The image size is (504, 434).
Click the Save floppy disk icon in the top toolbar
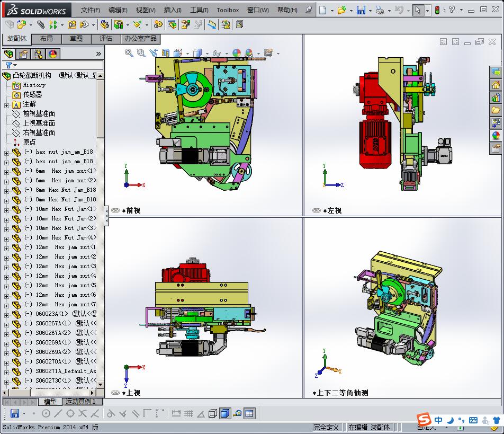click(361, 10)
